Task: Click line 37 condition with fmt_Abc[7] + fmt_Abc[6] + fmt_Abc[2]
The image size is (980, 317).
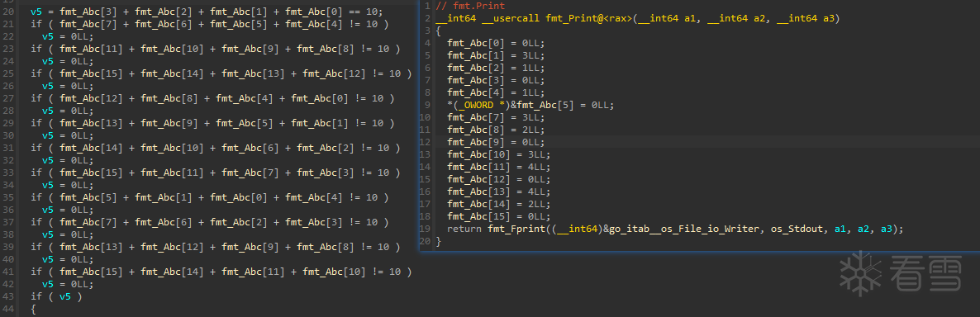Action: (209, 222)
